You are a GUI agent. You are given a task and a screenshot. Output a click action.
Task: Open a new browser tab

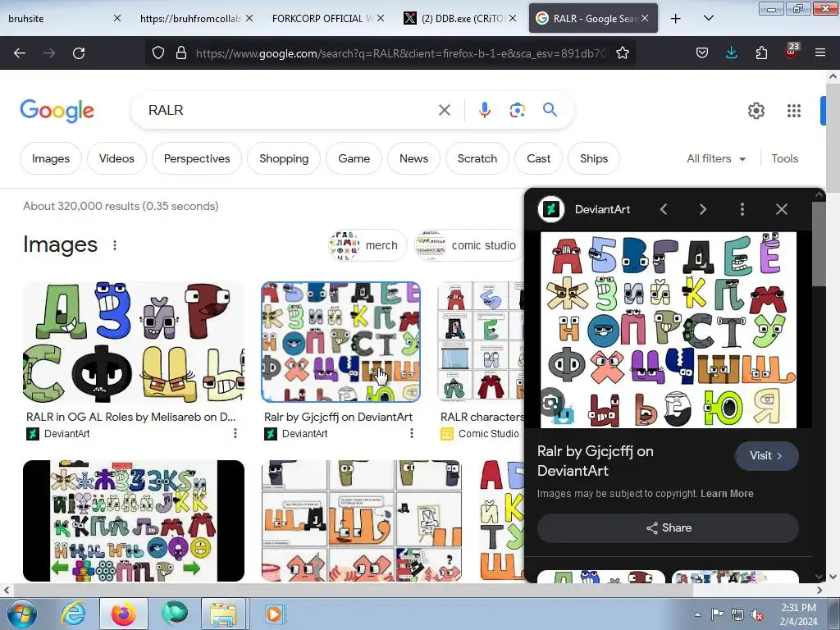point(676,19)
